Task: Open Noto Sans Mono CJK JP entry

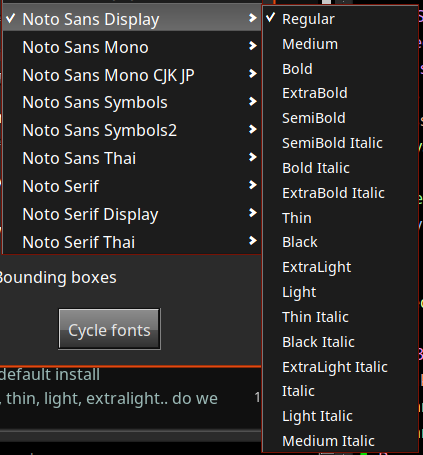Action: 132,75
